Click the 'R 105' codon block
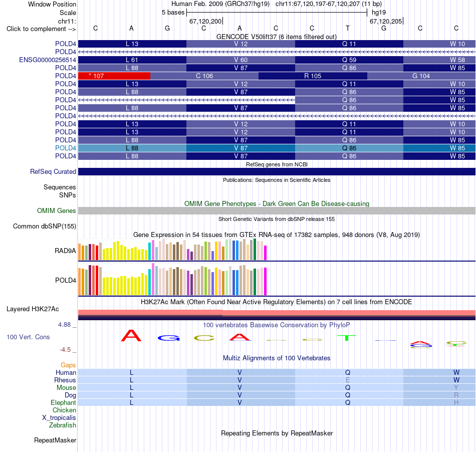 313,76
